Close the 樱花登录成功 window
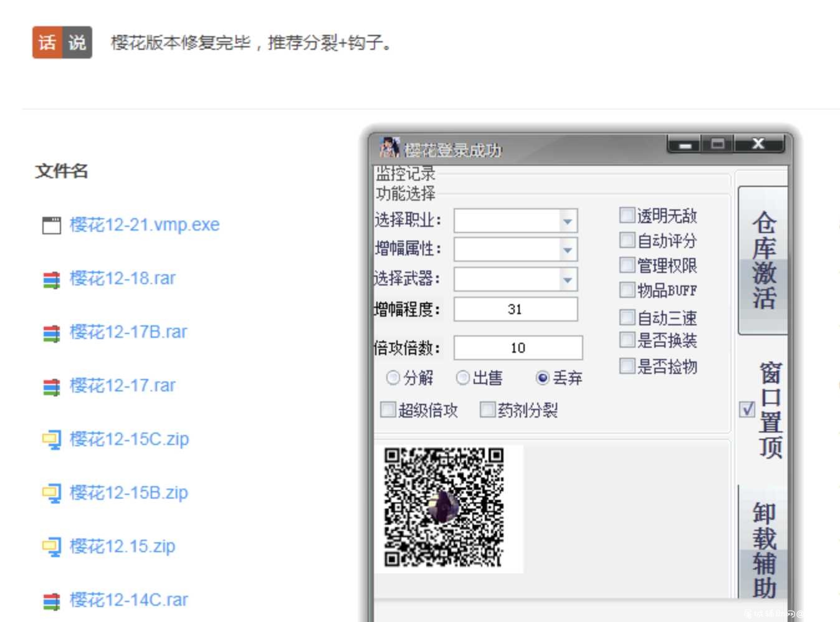840x622 pixels. click(x=758, y=144)
